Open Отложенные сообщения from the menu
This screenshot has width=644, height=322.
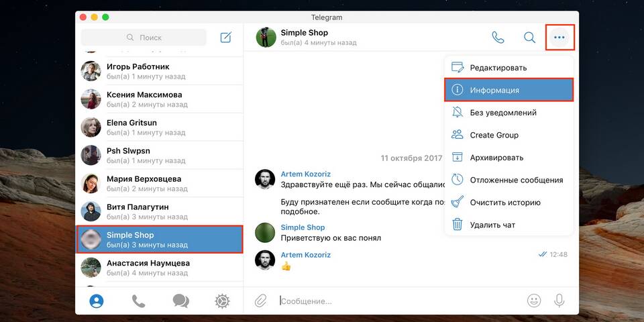[508, 180]
